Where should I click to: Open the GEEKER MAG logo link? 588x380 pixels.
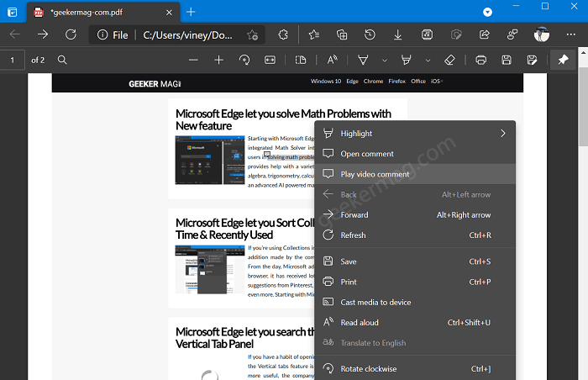coord(155,84)
